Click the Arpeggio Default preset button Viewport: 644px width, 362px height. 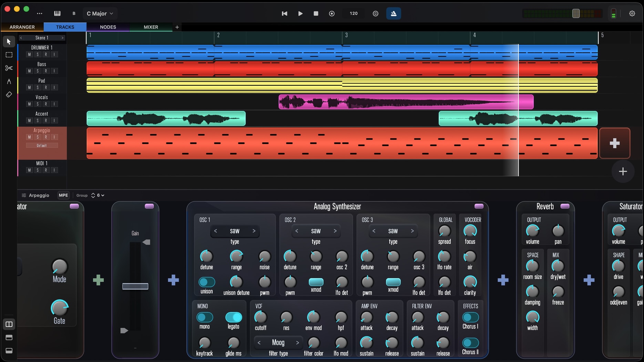coord(42,145)
